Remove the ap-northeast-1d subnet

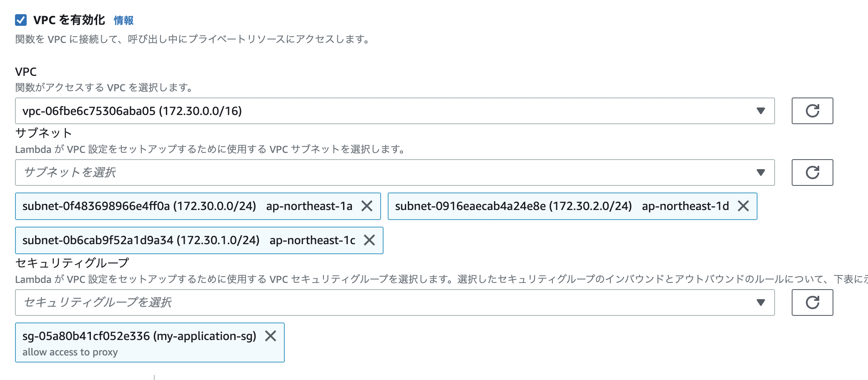pyautogui.click(x=744, y=206)
